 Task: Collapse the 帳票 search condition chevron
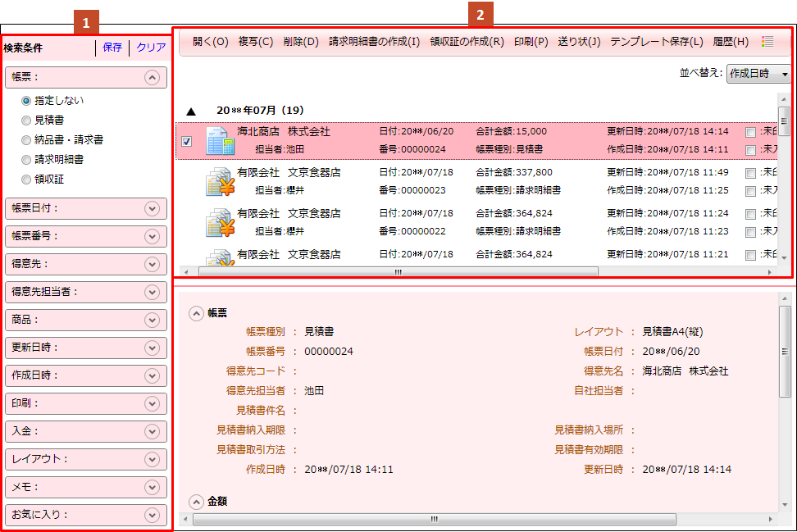click(152, 78)
